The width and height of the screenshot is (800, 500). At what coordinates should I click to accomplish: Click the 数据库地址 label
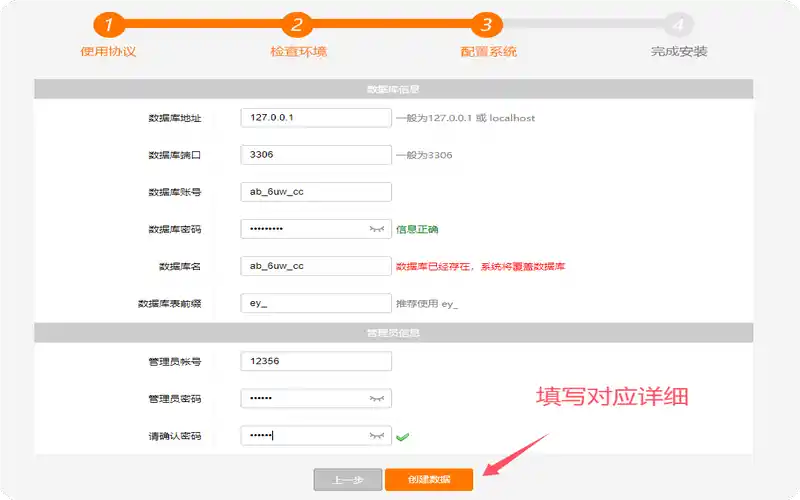[174, 118]
